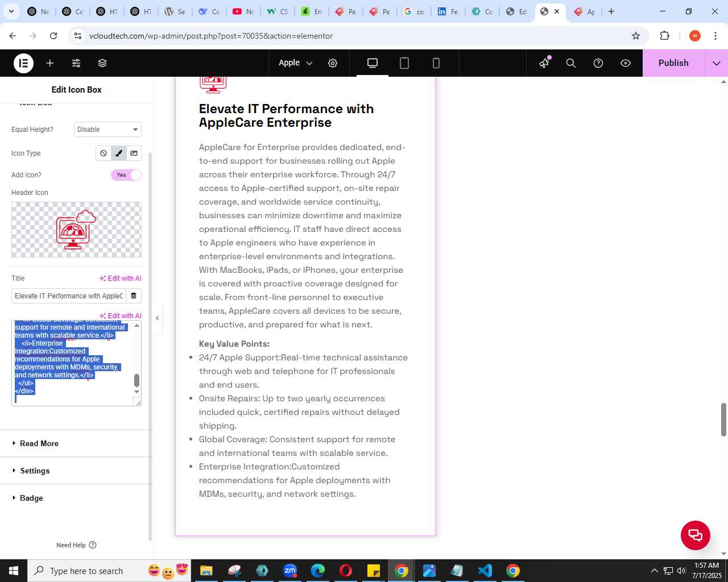Open the Windows Start menu
Screen dimensions: 728x582
[x=14, y=571]
